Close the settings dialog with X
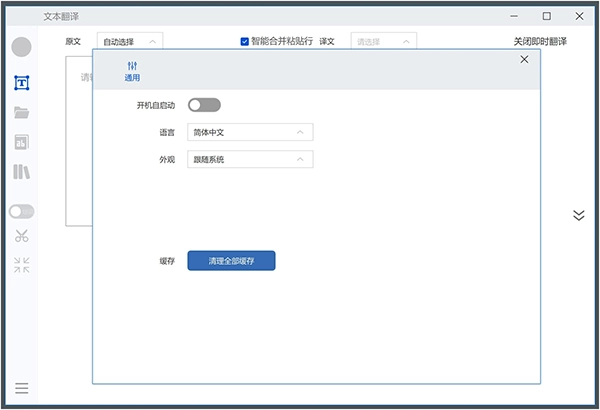The width and height of the screenshot is (600, 410). 524,60
